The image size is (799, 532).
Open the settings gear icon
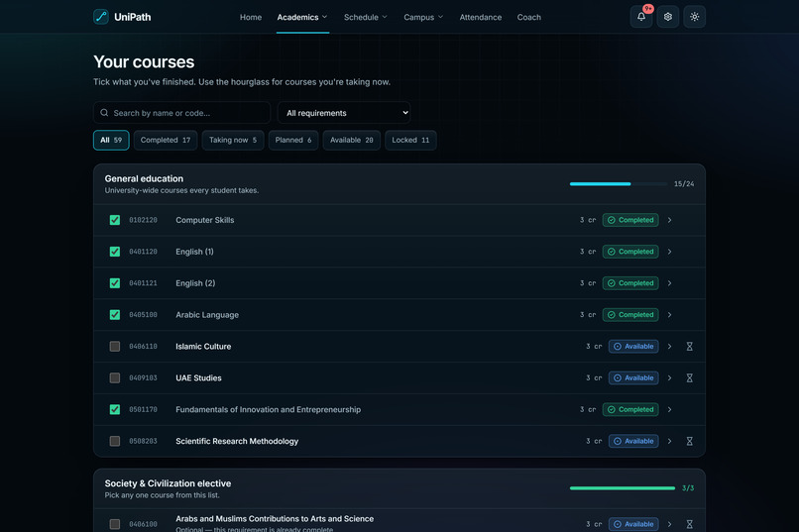click(667, 17)
